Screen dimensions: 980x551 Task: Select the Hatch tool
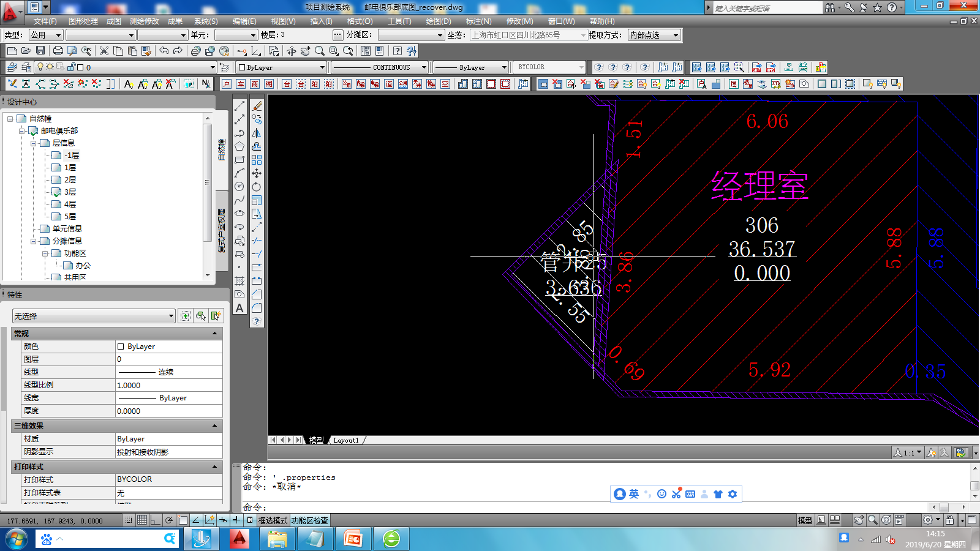[x=239, y=281]
